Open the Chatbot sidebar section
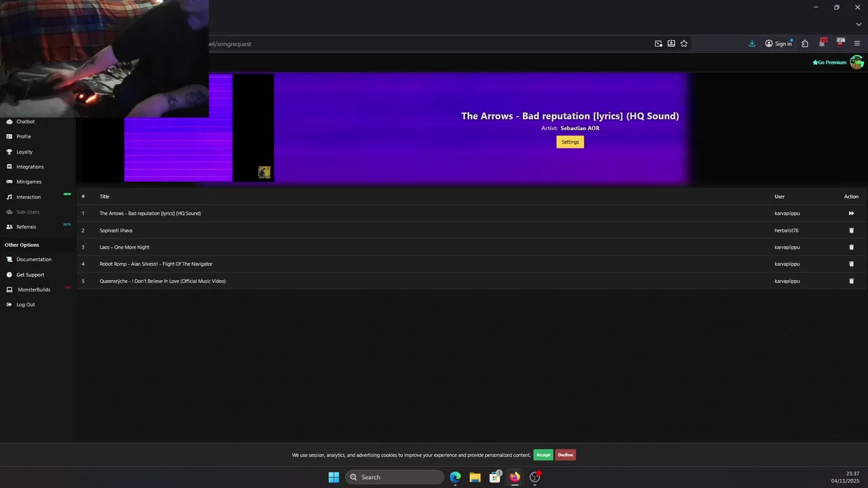Image resolution: width=868 pixels, height=488 pixels. pos(25,121)
